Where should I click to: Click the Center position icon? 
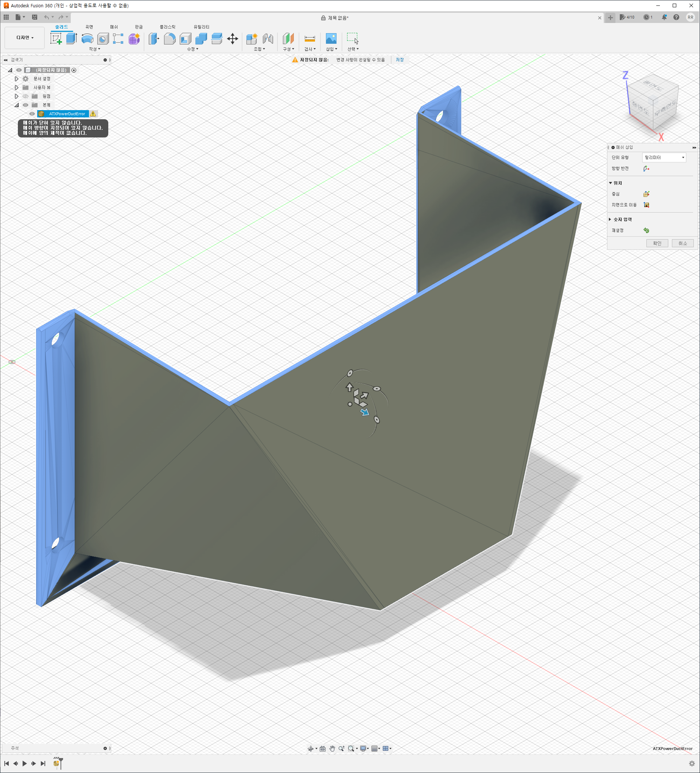[646, 194]
